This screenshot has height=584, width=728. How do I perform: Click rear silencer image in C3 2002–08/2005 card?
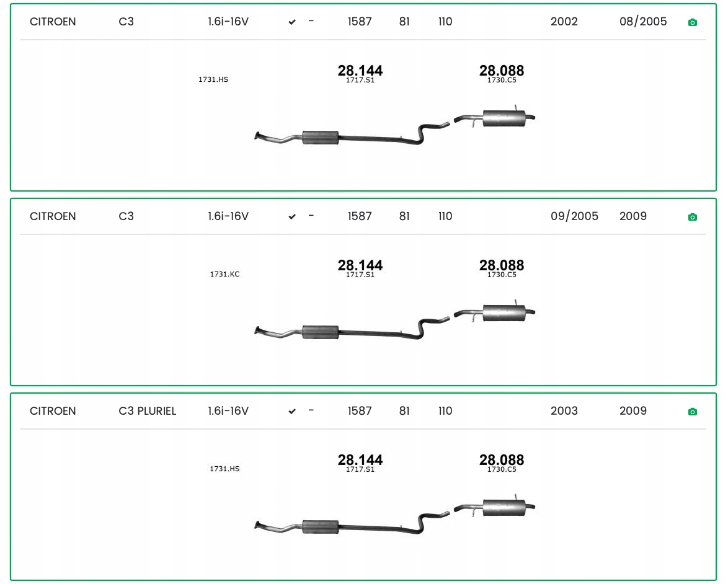(503, 118)
